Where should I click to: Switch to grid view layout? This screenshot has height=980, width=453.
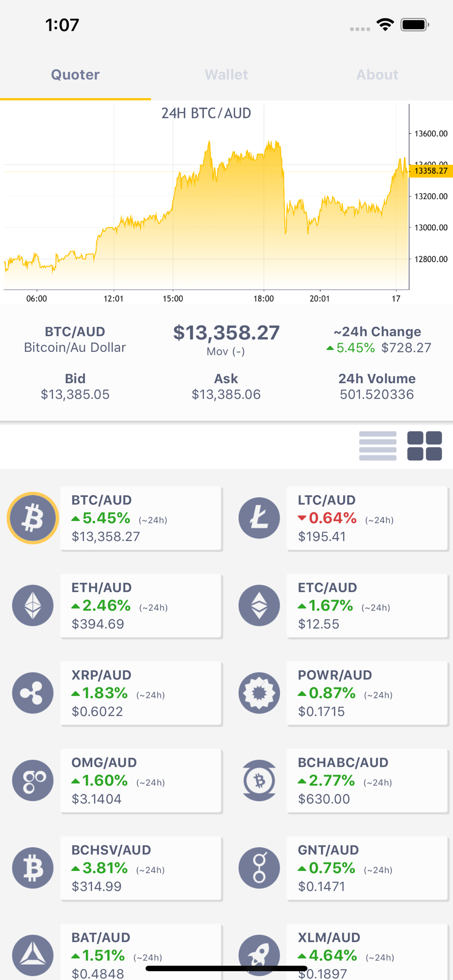(425, 446)
